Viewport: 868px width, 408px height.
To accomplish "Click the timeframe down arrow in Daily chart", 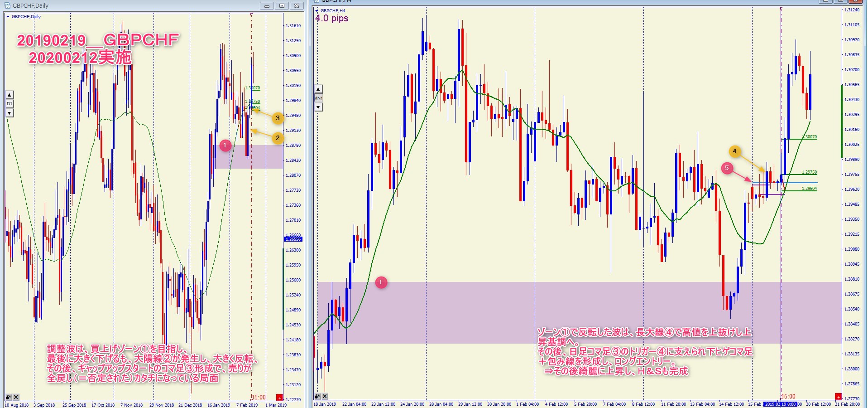I will pyautogui.click(x=10, y=113).
